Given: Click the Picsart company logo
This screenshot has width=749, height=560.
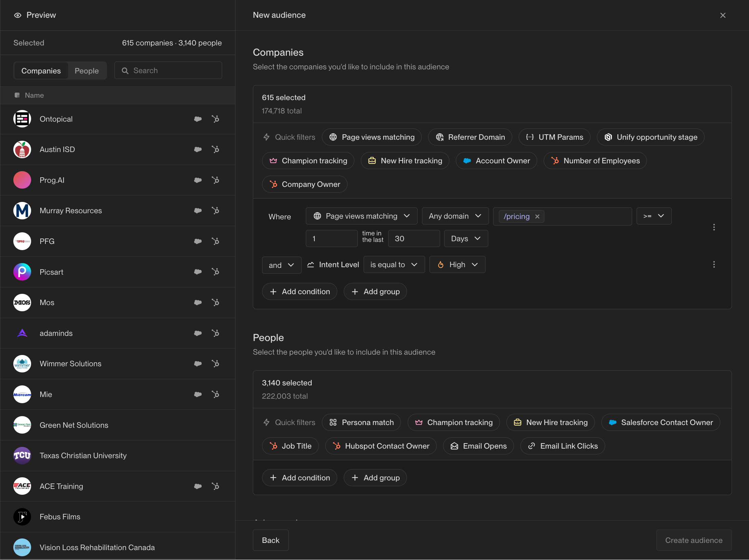Looking at the screenshot, I should [x=22, y=272].
